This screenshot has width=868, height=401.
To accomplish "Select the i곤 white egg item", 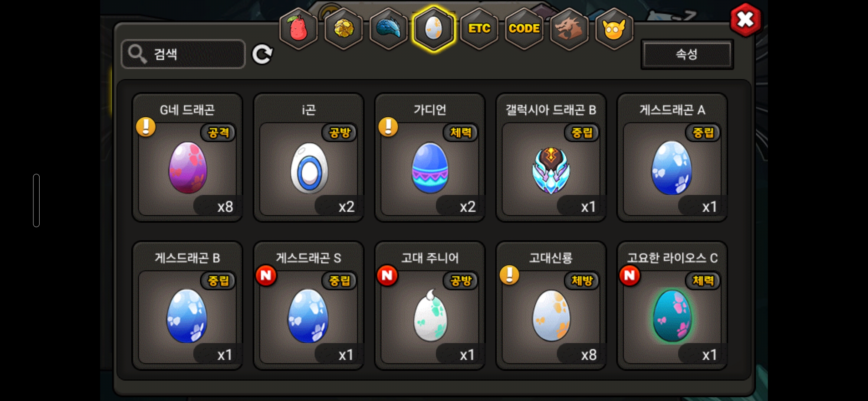I will point(309,158).
